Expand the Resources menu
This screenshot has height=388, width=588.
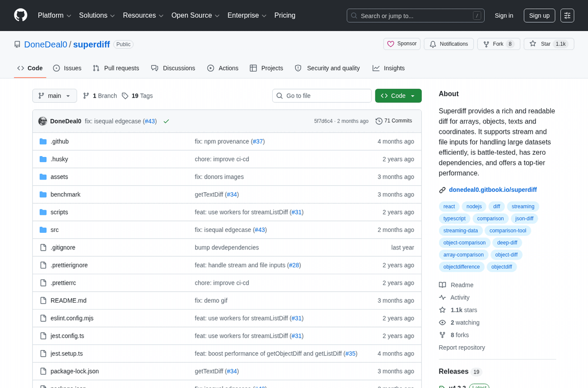143,16
